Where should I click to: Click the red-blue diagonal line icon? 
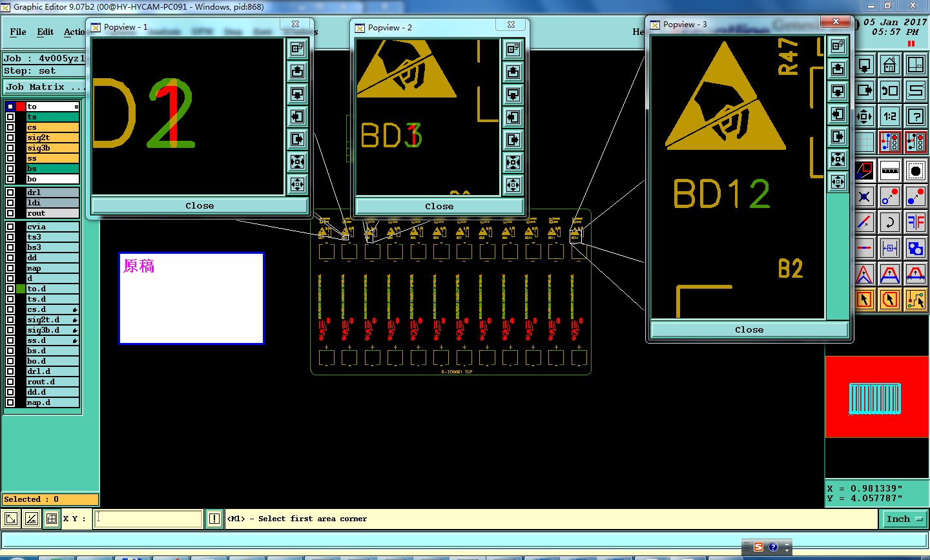865,222
